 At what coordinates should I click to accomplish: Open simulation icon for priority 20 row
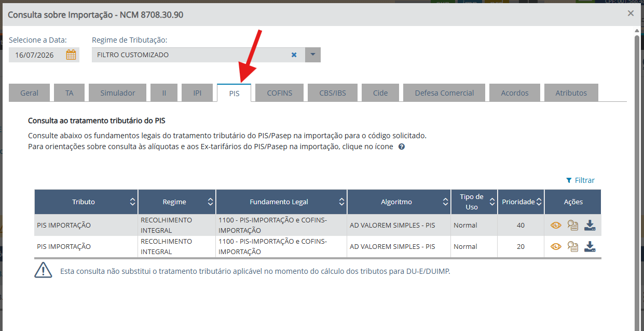pyautogui.click(x=573, y=247)
